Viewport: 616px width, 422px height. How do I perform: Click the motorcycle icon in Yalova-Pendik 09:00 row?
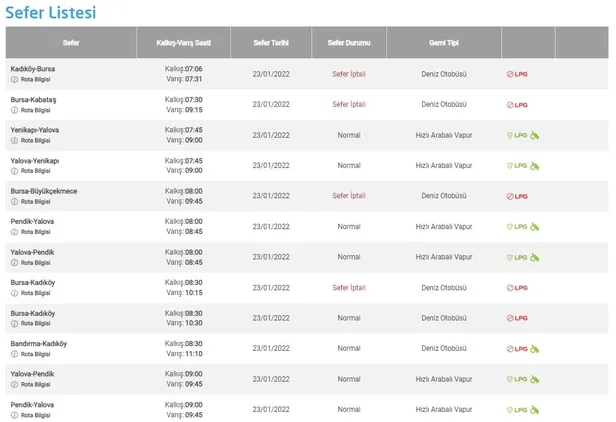[534, 380]
